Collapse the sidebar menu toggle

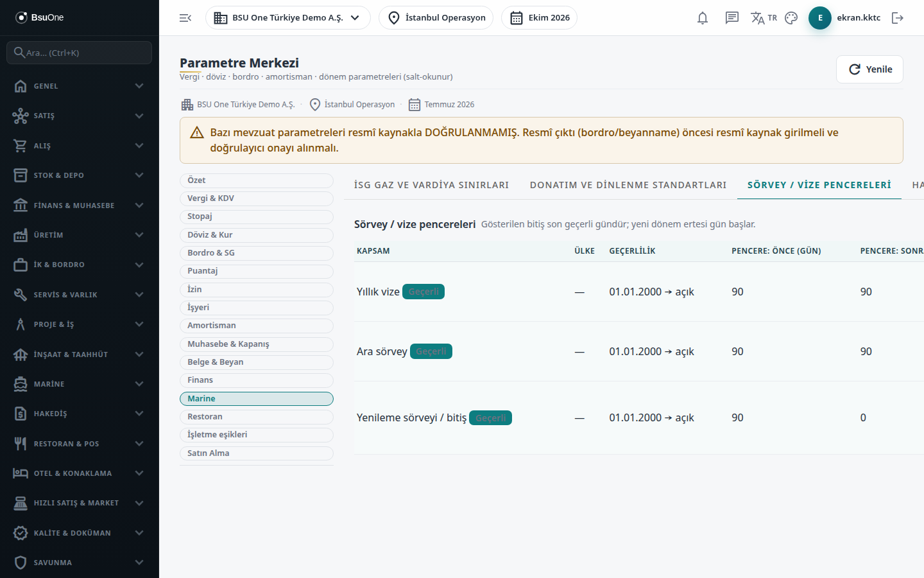click(x=185, y=18)
